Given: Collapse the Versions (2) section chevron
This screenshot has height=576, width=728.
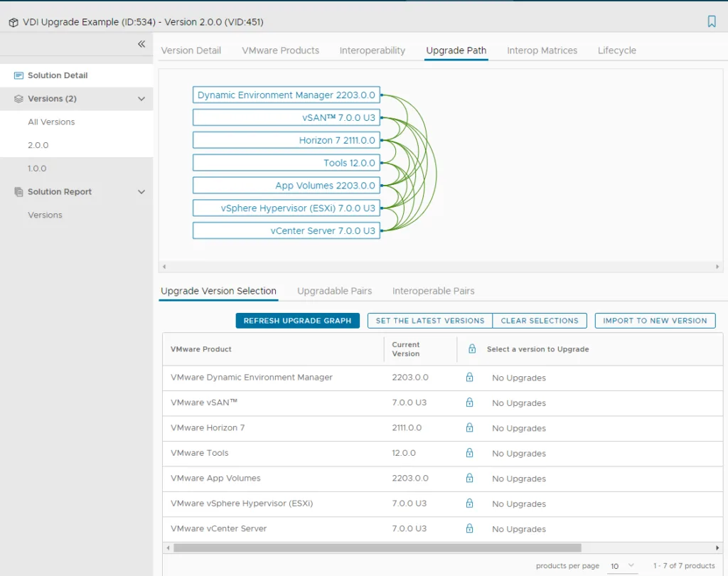Looking at the screenshot, I should (141, 99).
